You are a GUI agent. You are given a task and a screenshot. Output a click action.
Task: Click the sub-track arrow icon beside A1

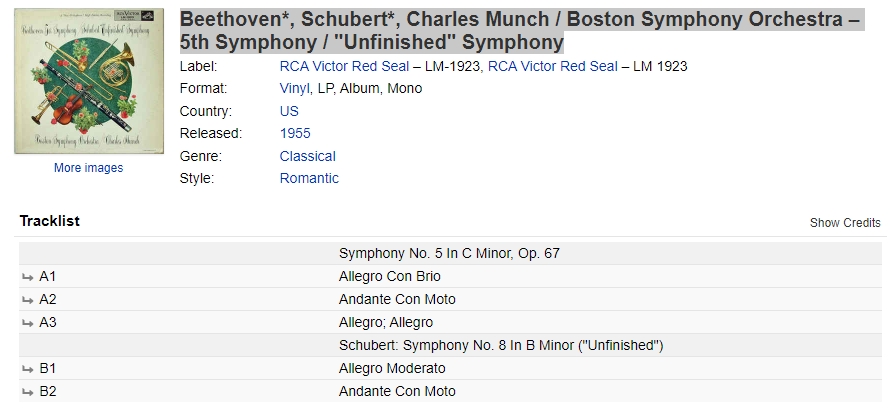28,277
